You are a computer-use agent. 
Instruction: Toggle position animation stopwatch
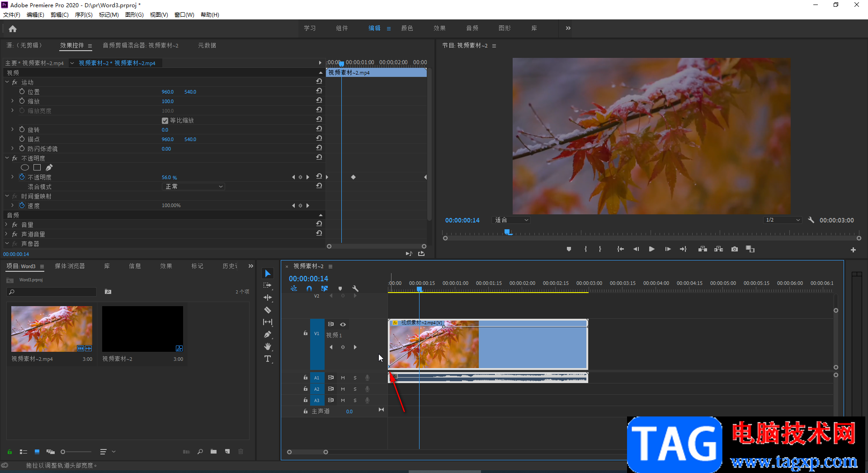22,92
